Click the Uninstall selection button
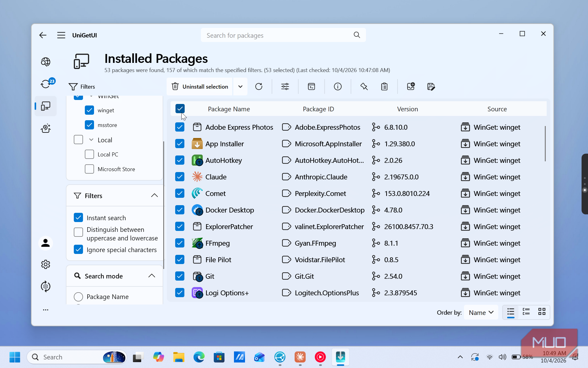 coord(200,86)
